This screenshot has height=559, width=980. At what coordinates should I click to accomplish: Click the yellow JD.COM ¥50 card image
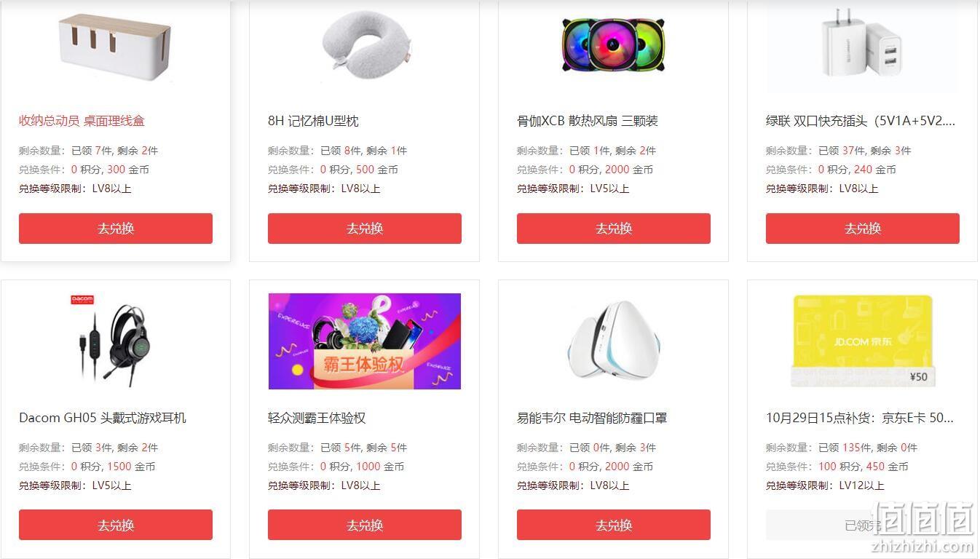pos(863,341)
